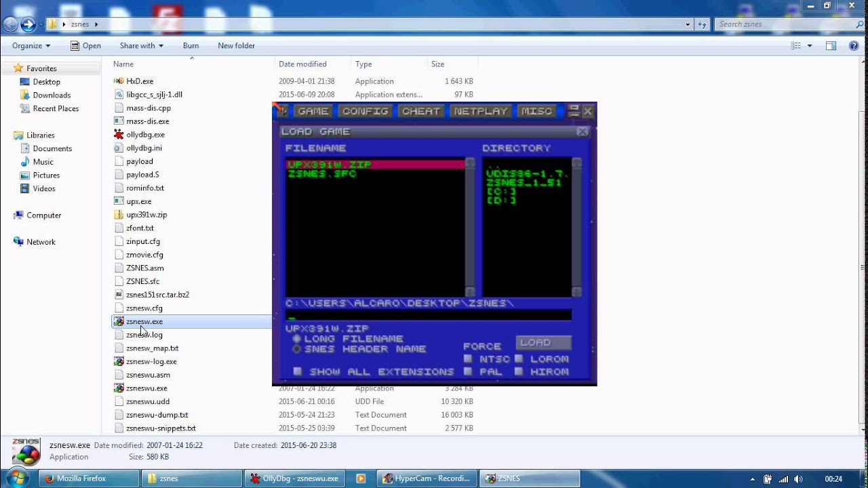Choose the [D:] drive in directory list

(502, 201)
